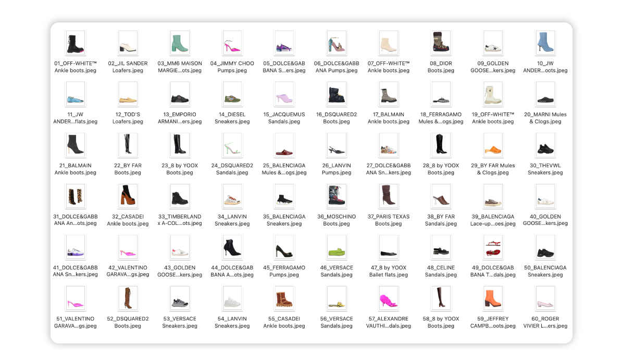Select the 55_CASADEI Ankle boots file name label
Viewport: 623px width, 364px height.
click(284, 322)
